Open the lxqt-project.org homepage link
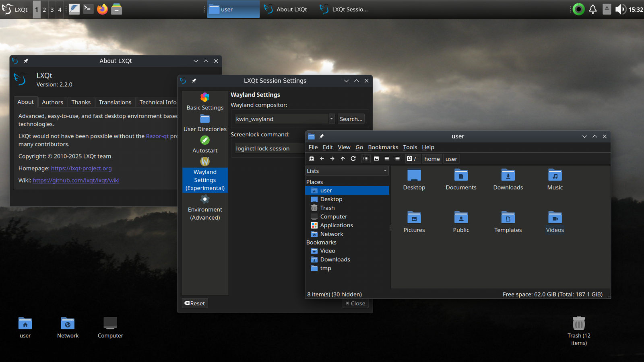 (x=81, y=168)
